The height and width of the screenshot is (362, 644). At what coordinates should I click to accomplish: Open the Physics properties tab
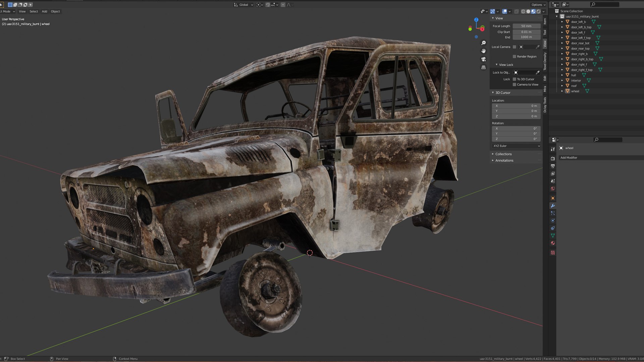click(x=553, y=221)
